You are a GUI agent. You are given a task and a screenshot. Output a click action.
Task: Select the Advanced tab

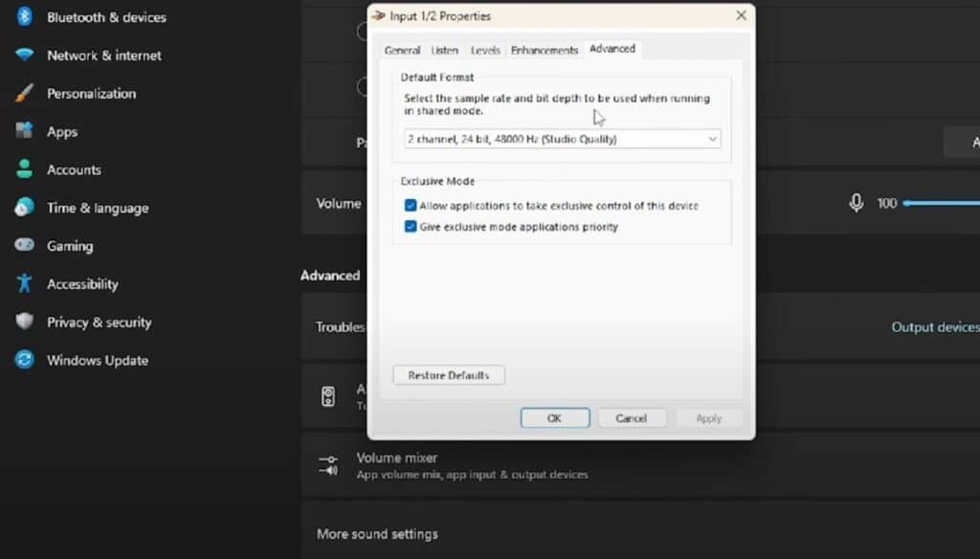point(612,49)
